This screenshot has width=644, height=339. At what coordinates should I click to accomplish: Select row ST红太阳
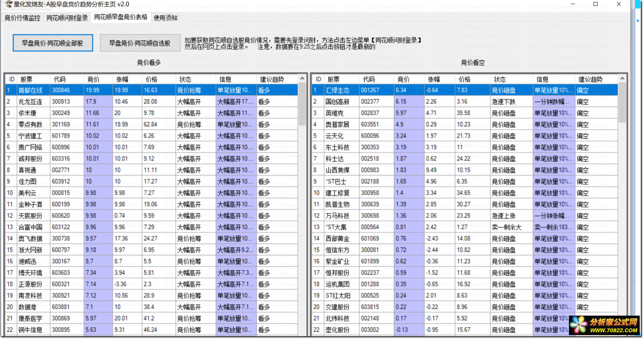coord(465,295)
